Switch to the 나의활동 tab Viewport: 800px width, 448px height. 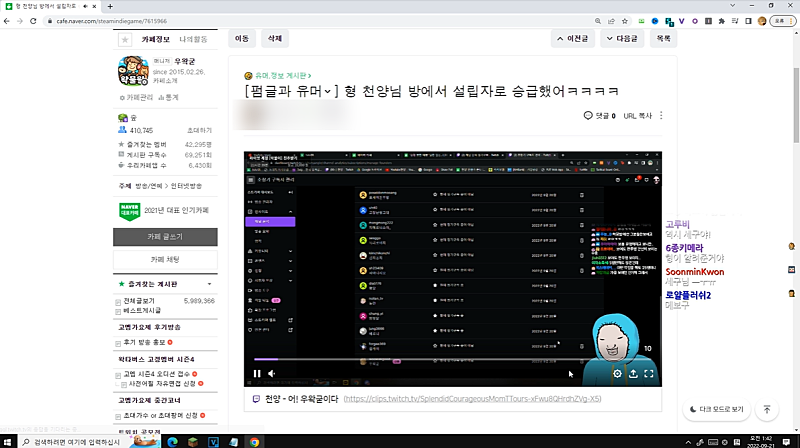click(193, 39)
